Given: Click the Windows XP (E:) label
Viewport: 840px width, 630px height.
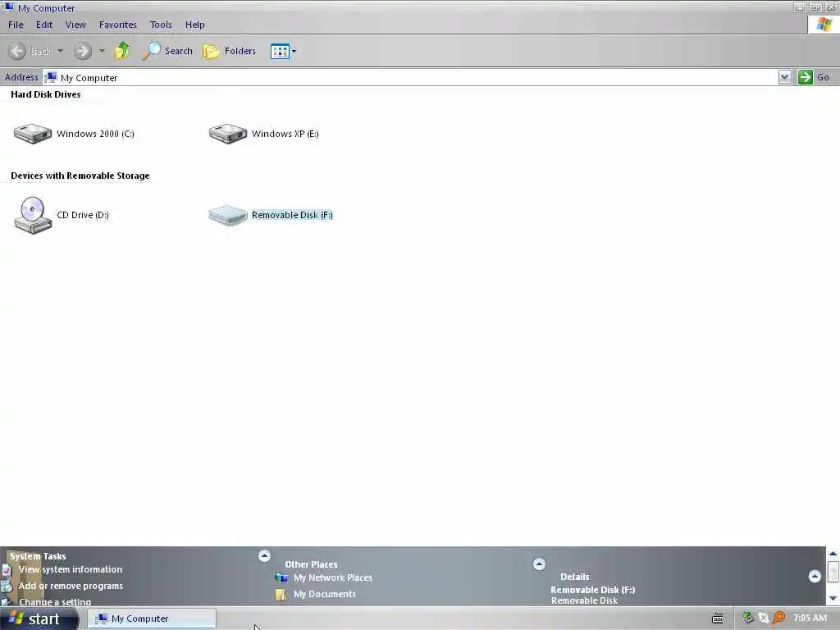Looking at the screenshot, I should (x=285, y=134).
